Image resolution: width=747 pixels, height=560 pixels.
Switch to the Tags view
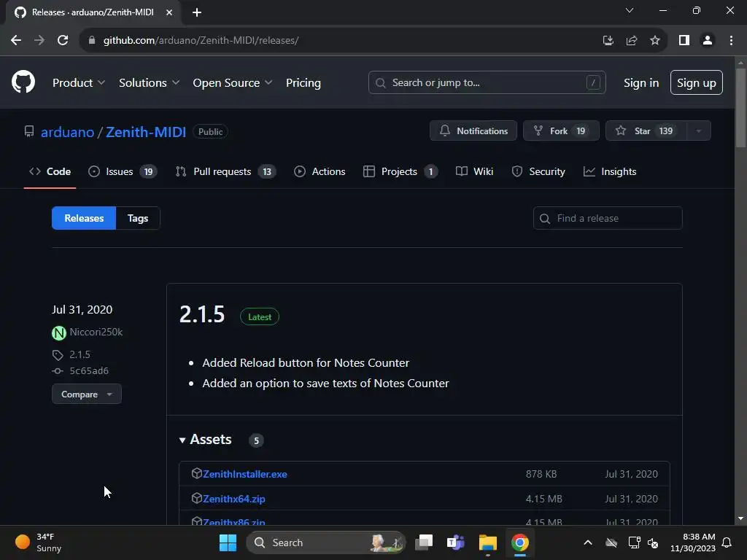[138, 218]
